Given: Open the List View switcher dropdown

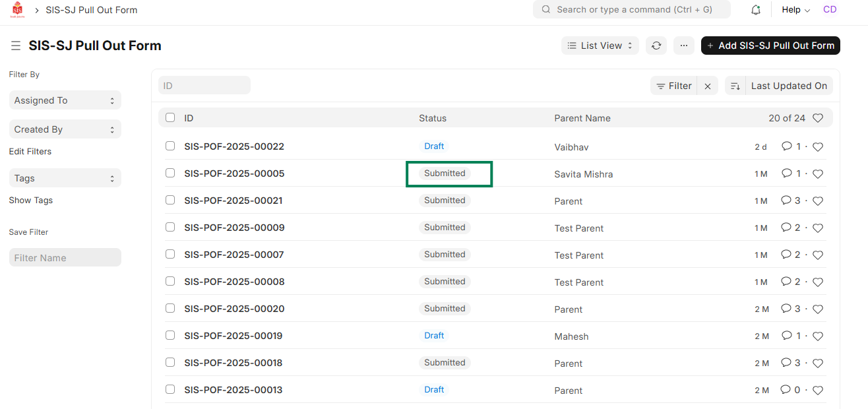Looking at the screenshot, I should (600, 46).
